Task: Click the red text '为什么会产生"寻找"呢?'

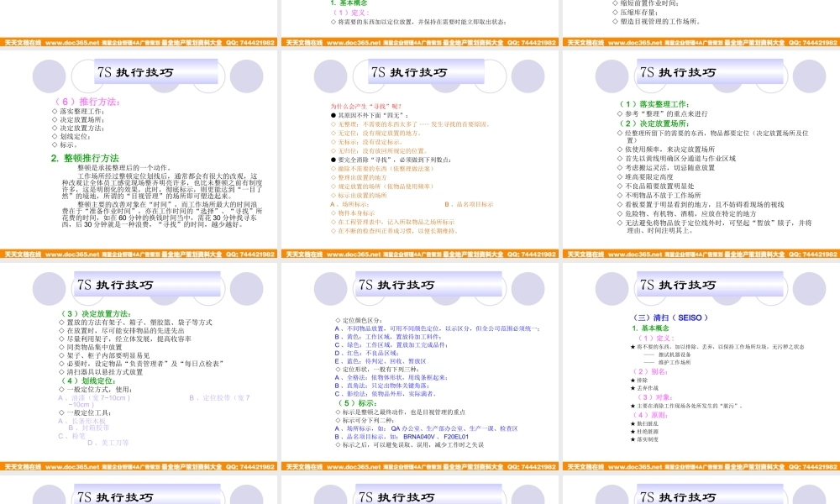Action: [x=366, y=107]
